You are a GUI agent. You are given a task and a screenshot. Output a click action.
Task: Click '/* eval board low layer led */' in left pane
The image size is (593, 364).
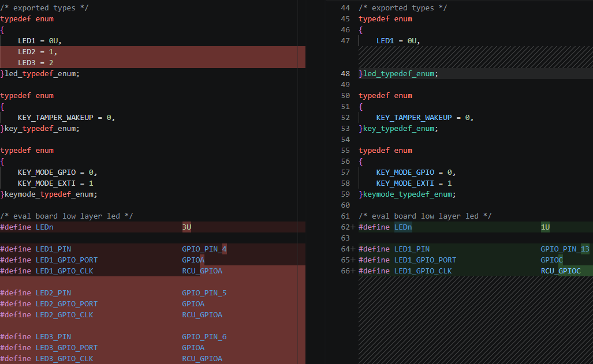click(x=66, y=216)
